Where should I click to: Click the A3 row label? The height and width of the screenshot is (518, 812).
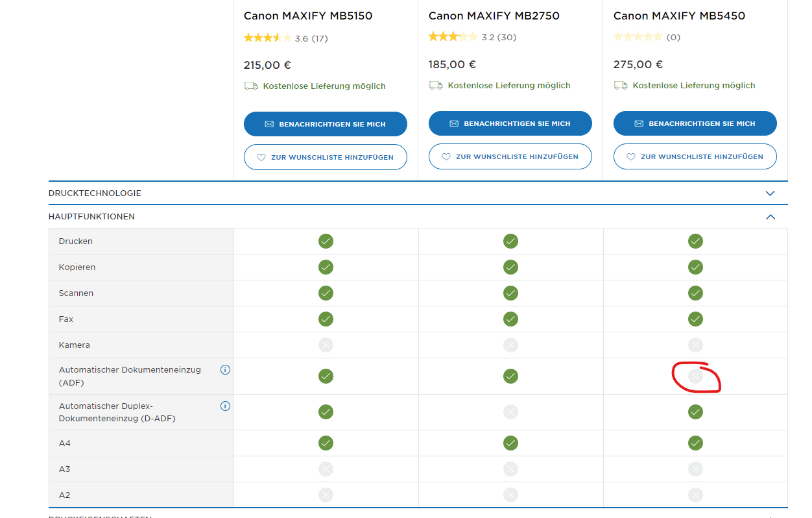[x=65, y=469]
